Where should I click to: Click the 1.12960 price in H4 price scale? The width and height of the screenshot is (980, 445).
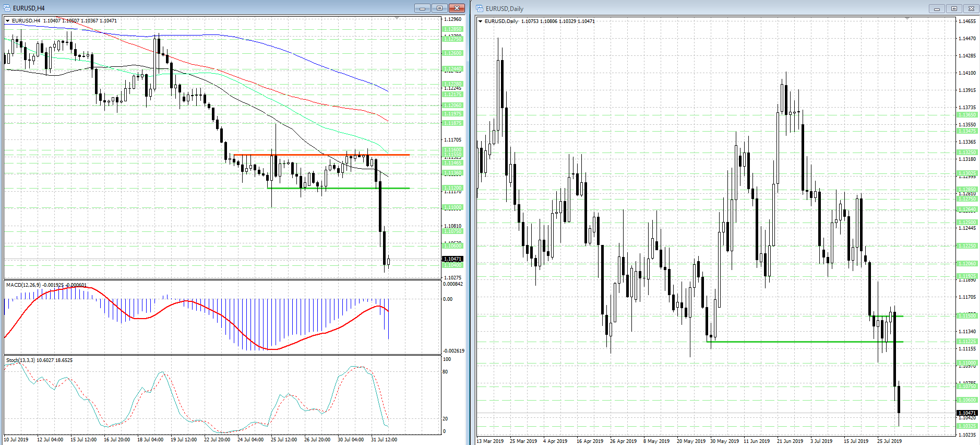(x=453, y=19)
